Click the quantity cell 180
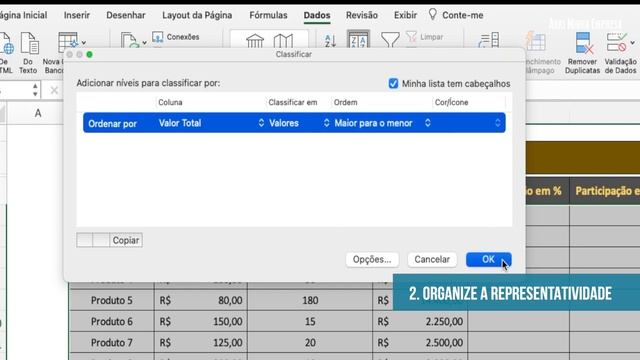 pyautogui.click(x=310, y=300)
